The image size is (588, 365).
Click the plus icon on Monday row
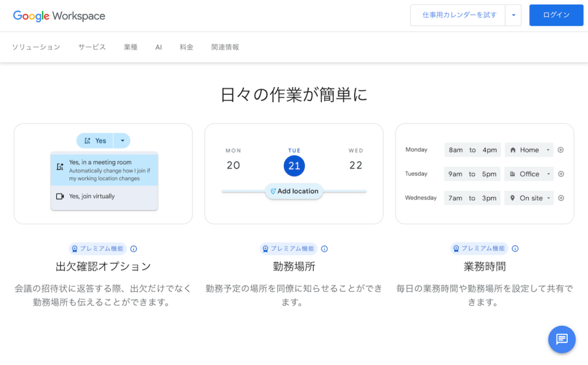coord(560,150)
